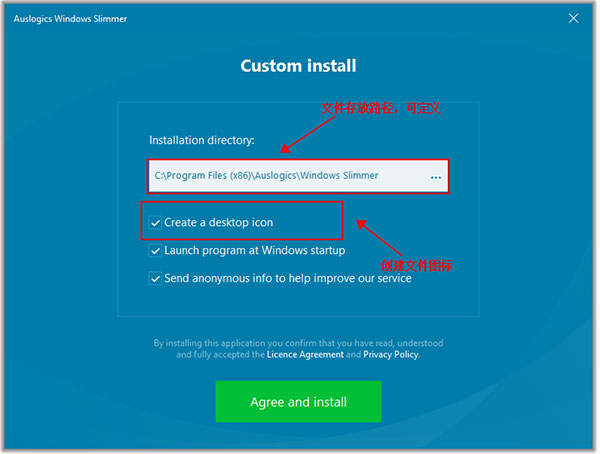This screenshot has height=454, width=600.
Task: Uncheck Create a desktop icon checkbox
Action: point(155,223)
